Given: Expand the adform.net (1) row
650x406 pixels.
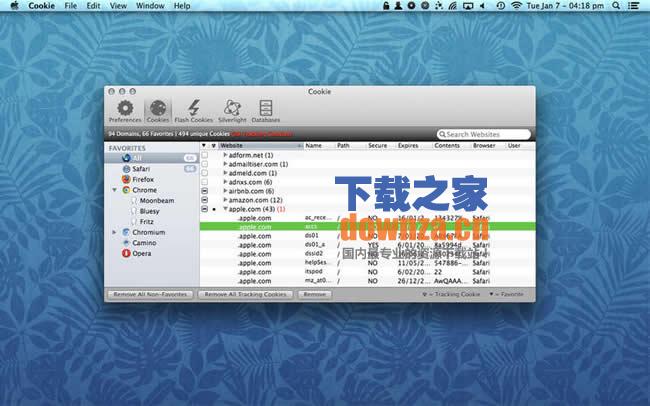Looking at the screenshot, I should 225,155.
